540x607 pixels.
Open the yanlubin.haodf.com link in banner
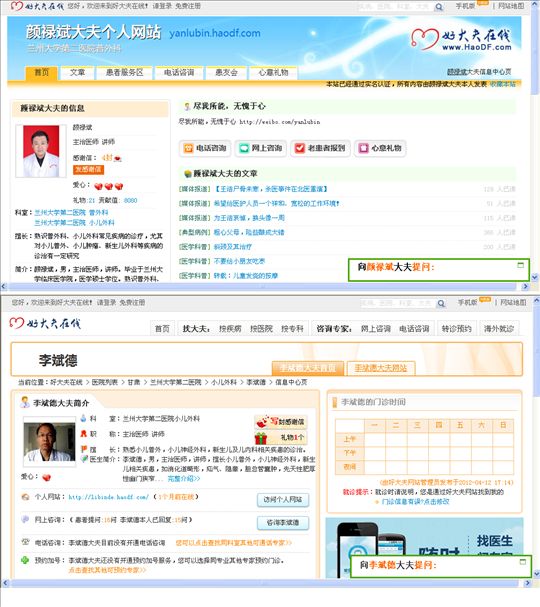click(215, 33)
